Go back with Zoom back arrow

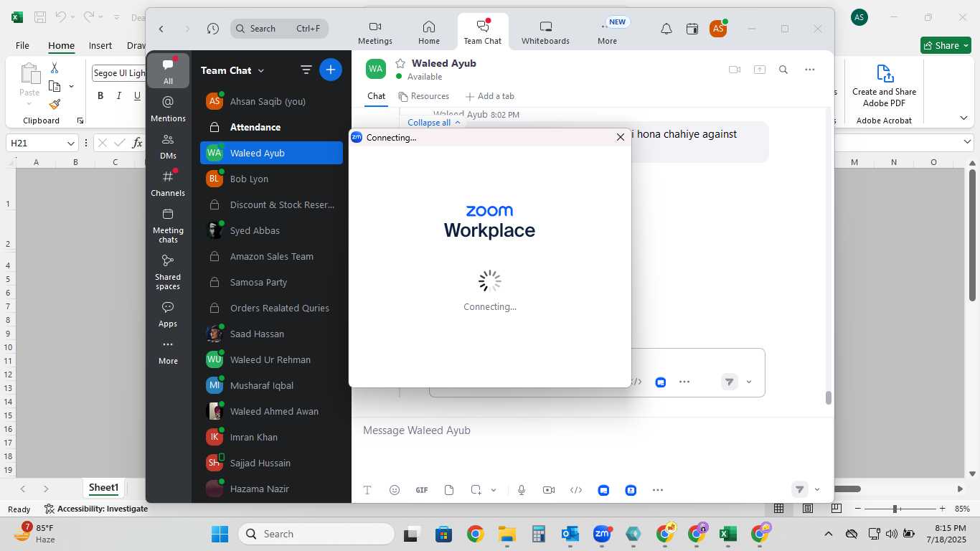[x=161, y=29]
